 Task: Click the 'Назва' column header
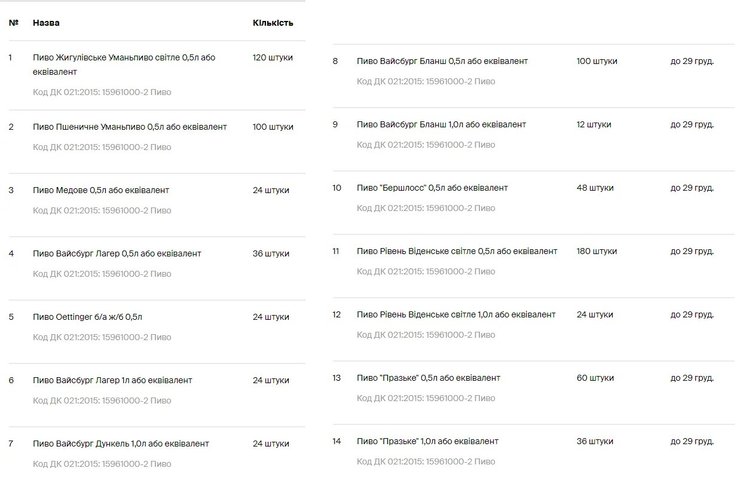(x=45, y=21)
